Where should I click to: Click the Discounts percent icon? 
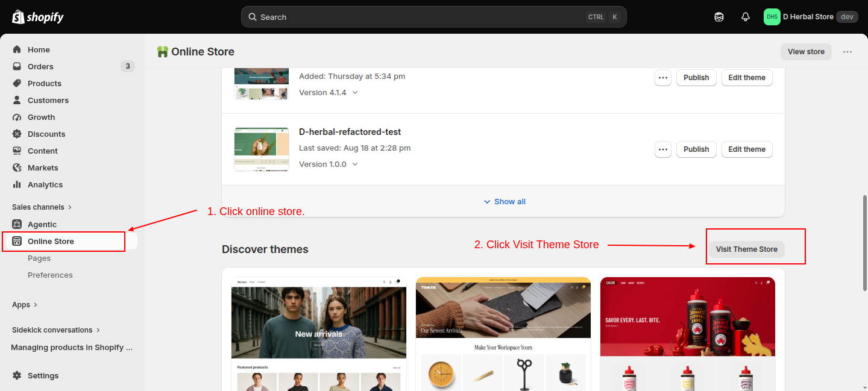tap(17, 134)
